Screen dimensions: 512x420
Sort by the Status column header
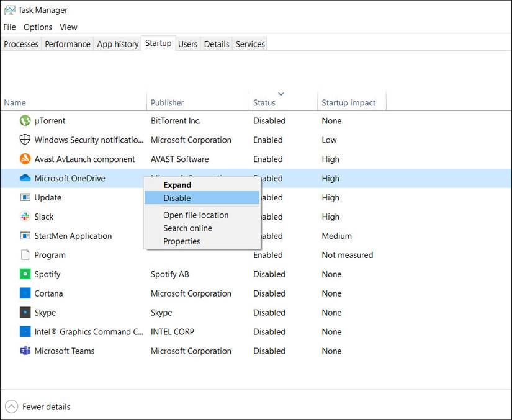point(284,102)
